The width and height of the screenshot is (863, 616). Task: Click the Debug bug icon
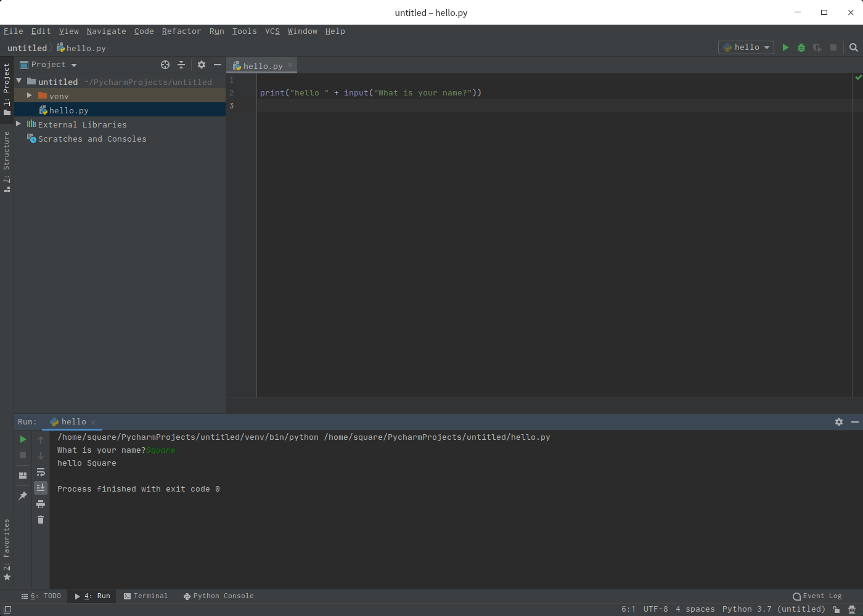click(801, 47)
